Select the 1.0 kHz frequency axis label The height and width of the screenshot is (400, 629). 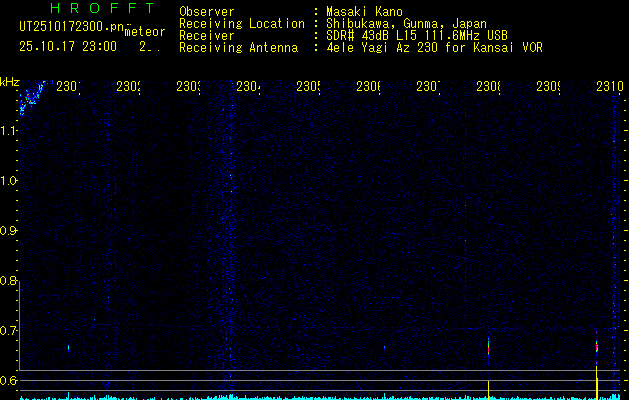coord(7,181)
